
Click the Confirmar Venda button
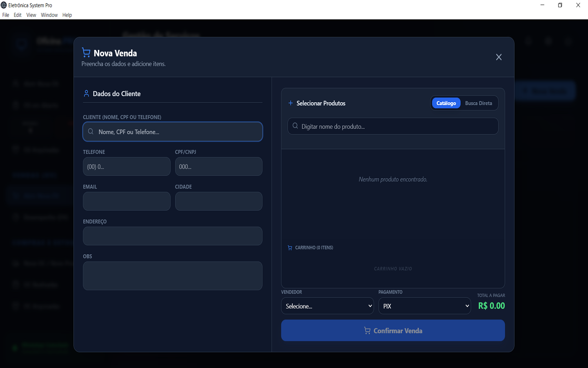393,330
